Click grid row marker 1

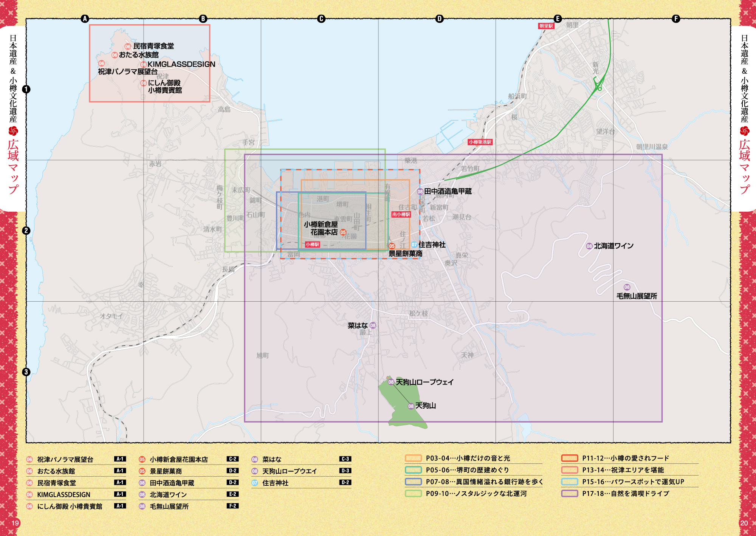[x=26, y=90]
